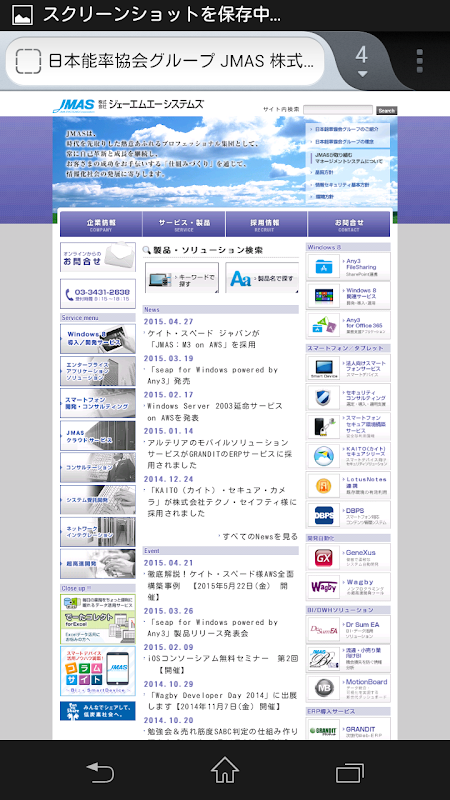450x800 pixels.
Task: Open the browser overflow menu (three dots)
Action: (x=419, y=61)
